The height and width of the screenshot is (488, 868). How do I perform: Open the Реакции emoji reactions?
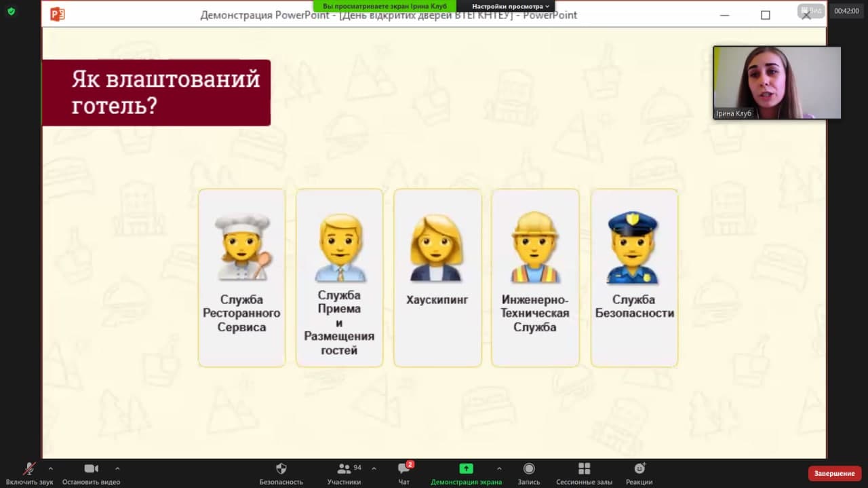point(639,469)
